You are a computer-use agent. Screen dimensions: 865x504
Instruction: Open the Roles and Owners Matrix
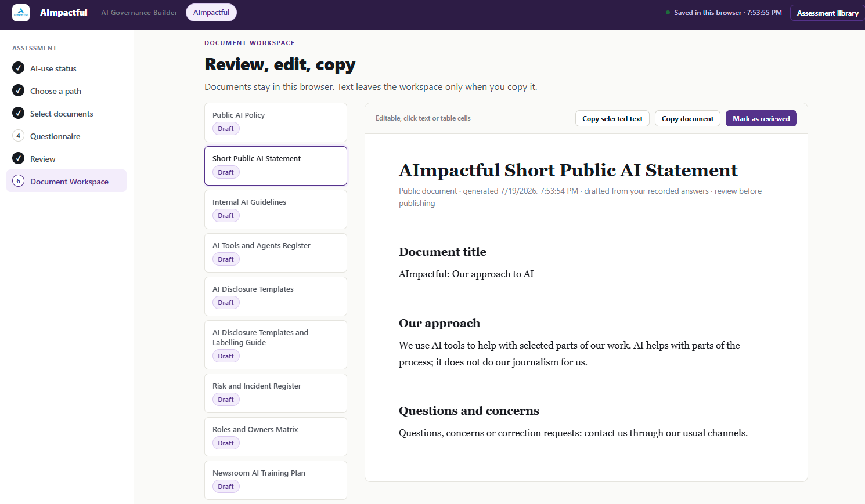point(276,437)
